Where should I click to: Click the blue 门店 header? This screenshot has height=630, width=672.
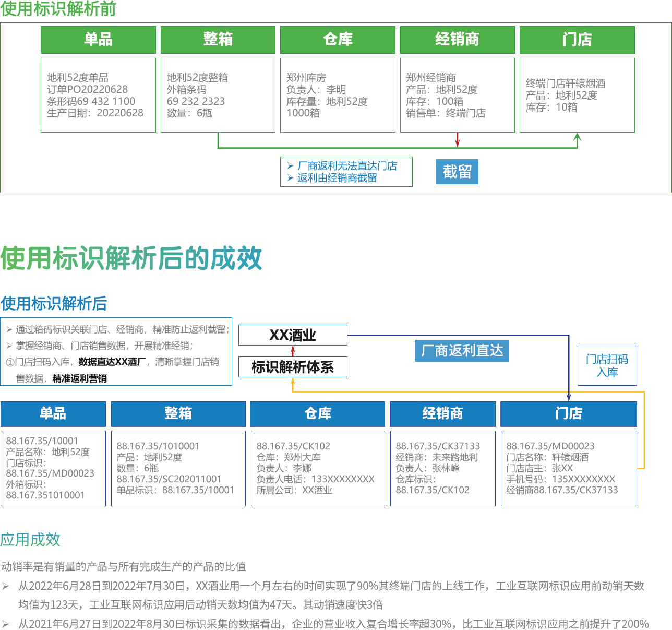[x=569, y=413]
